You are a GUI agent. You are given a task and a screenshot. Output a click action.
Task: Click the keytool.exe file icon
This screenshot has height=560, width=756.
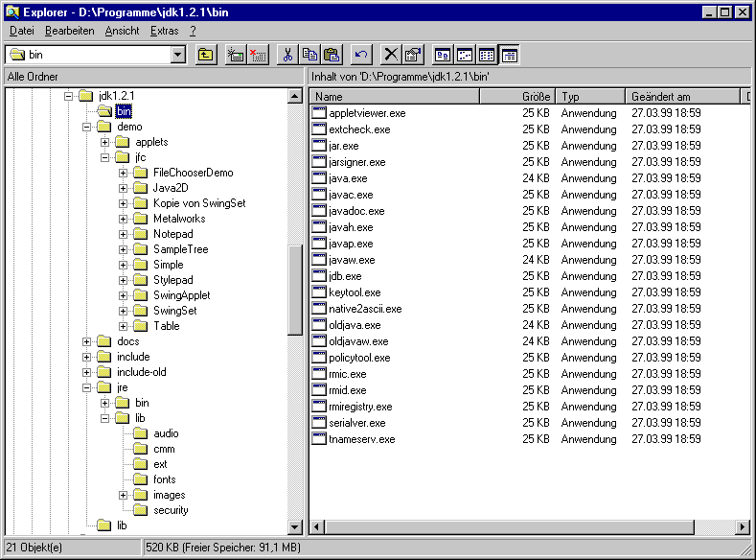click(x=319, y=292)
